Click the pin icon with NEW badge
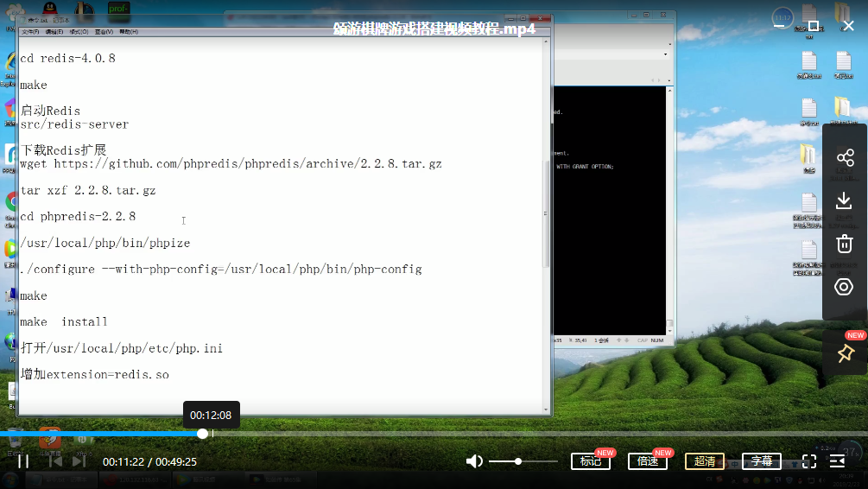 (x=846, y=353)
